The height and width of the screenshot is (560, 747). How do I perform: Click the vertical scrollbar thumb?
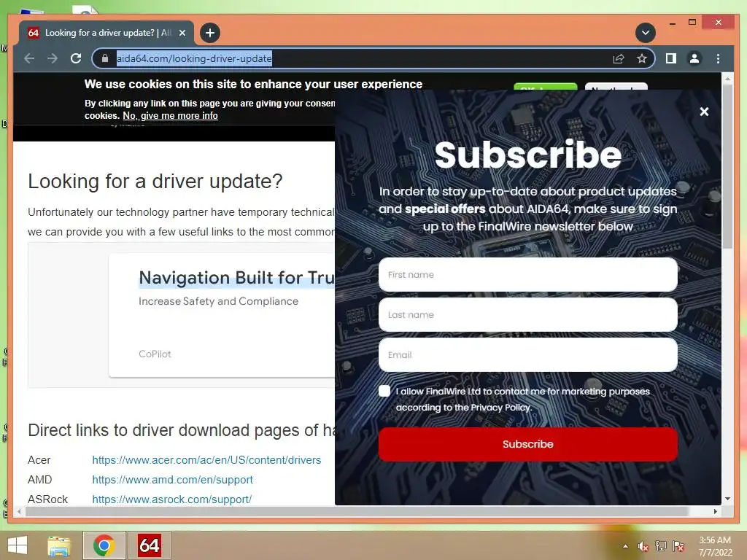[x=727, y=167]
